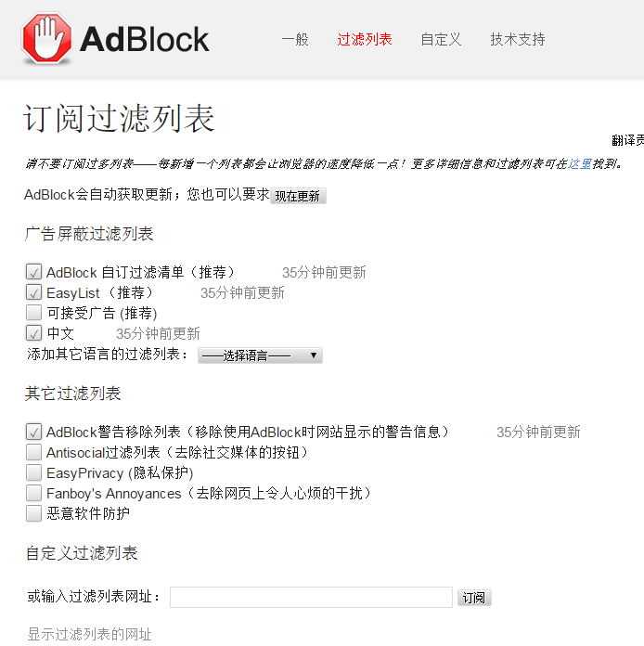Tick the 恶意软件防护 checkbox
The image size is (644, 646).
(x=34, y=514)
